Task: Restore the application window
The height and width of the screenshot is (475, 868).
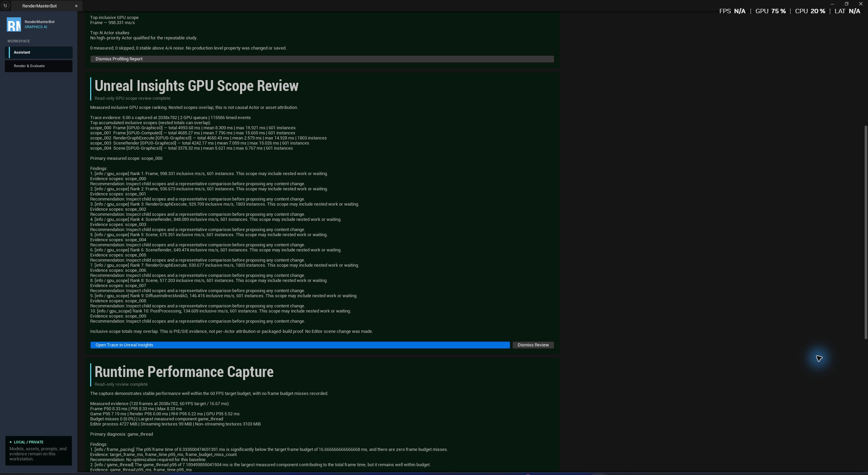Action: [846, 4]
